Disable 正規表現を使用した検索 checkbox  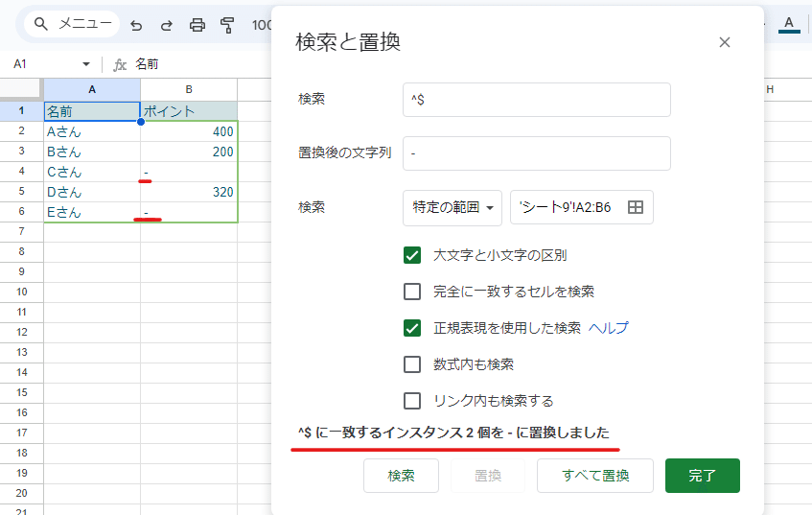412,328
